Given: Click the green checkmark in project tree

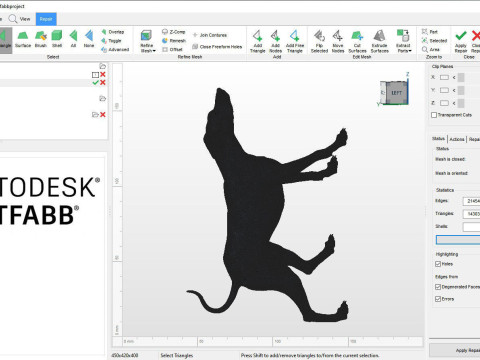Looking at the screenshot, I should [95, 82].
